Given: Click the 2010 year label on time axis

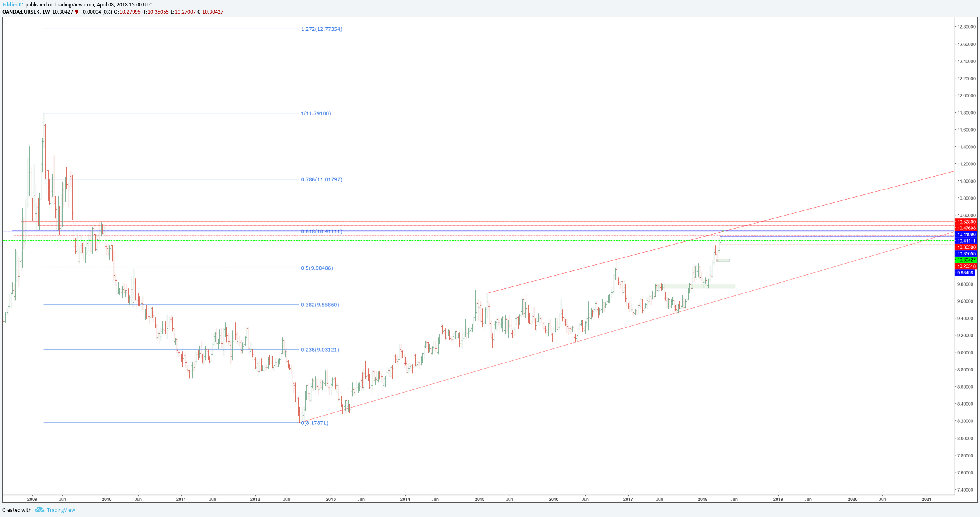Looking at the screenshot, I should pyautogui.click(x=107, y=499).
